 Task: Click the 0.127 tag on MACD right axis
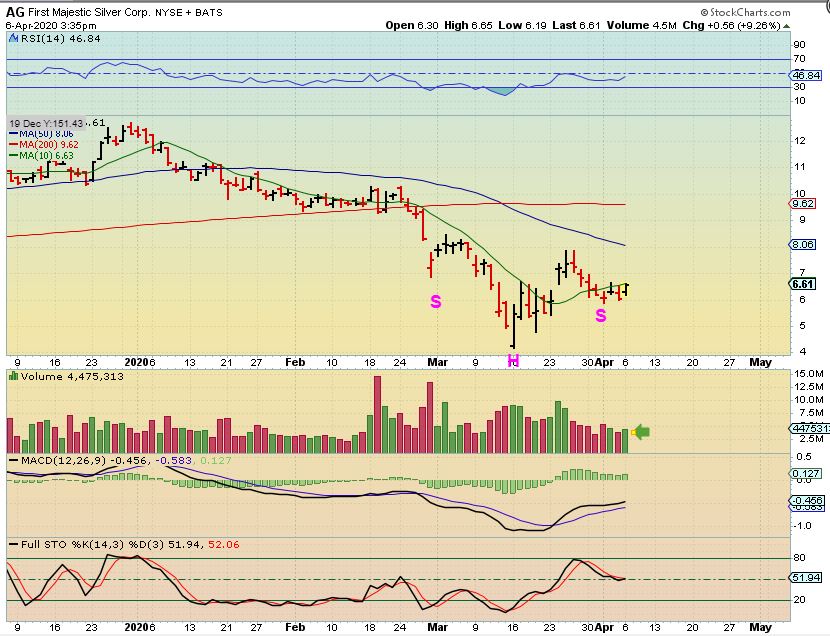[806, 474]
